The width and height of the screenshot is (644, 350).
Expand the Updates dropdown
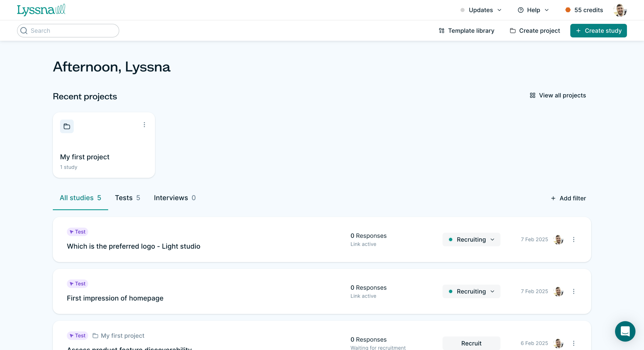point(481,10)
